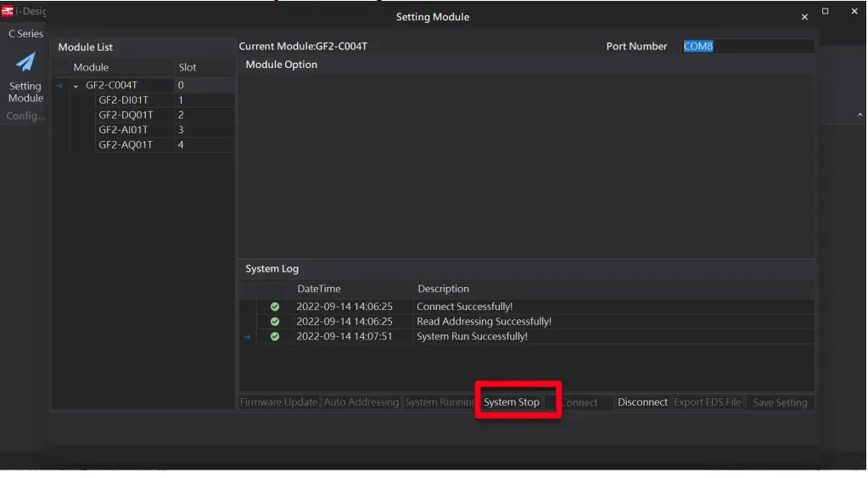868x478 pixels.
Task: Click the Config... group label
Action: click(x=25, y=115)
